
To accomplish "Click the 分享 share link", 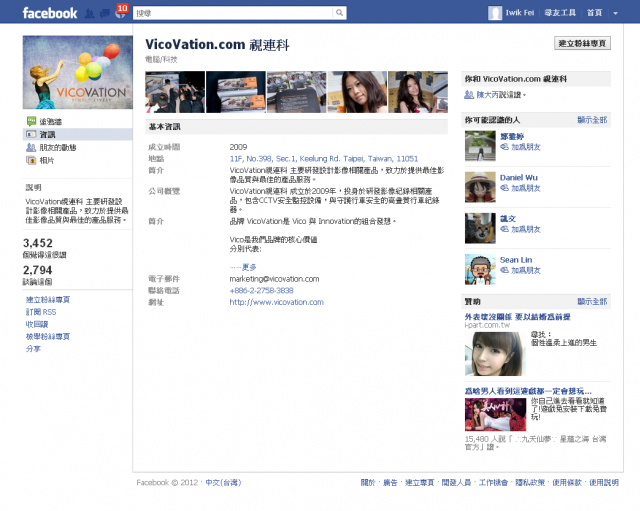I will [33, 349].
